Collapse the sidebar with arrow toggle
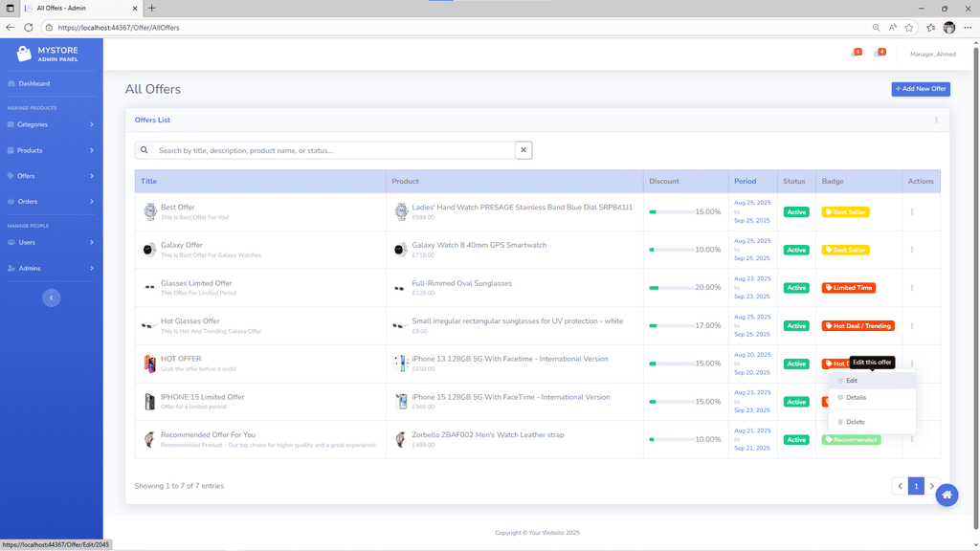 click(52, 298)
